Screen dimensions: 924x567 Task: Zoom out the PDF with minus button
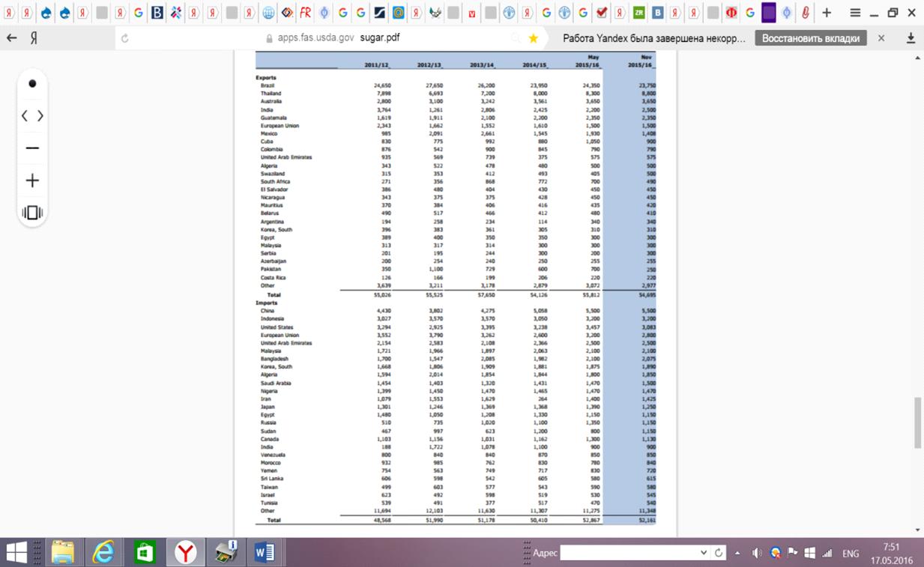pos(32,148)
